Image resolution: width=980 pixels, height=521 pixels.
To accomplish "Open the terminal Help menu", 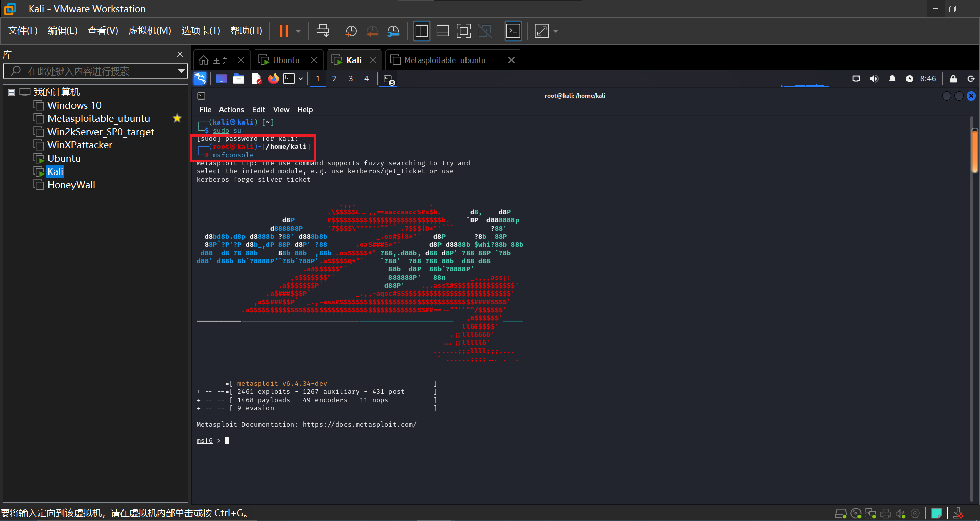I will click(x=305, y=110).
